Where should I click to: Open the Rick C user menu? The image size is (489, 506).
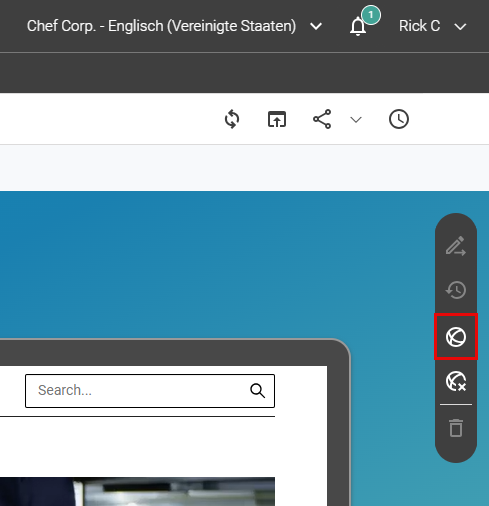pos(432,26)
